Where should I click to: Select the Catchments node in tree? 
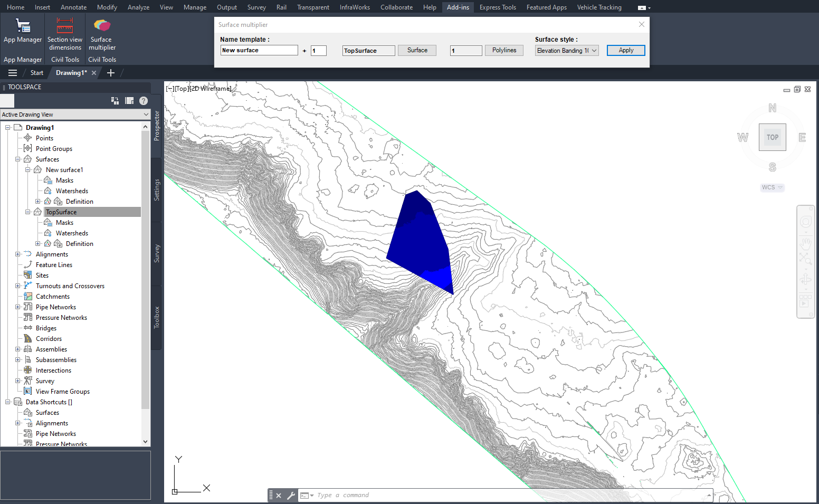point(53,297)
